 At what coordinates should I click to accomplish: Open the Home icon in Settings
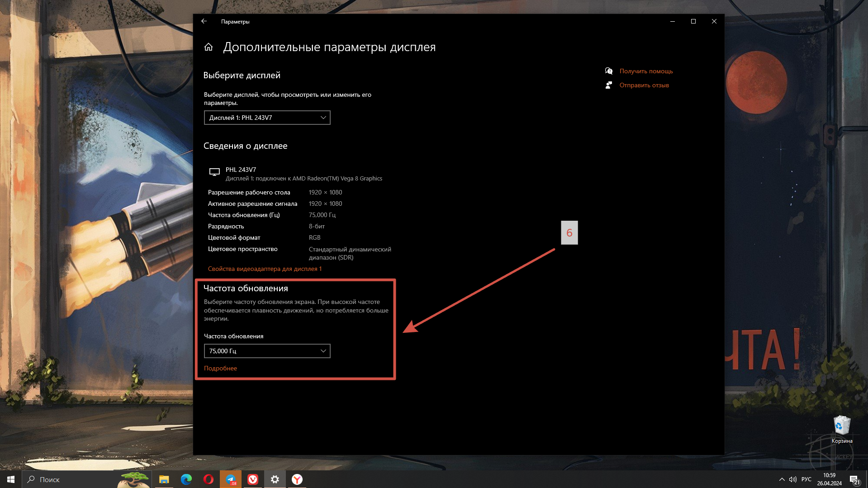(x=209, y=47)
